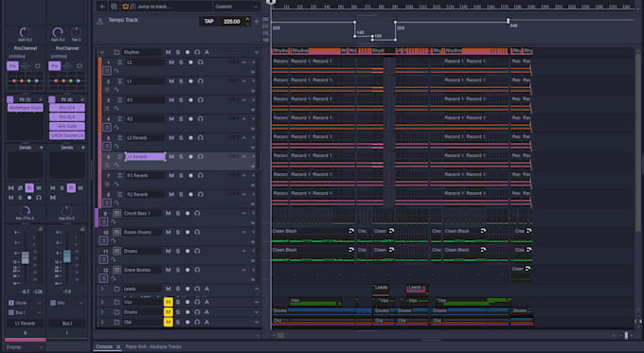This screenshot has height=353, width=644.
Task: Click the add track plus icon
Action: [x=102, y=7]
